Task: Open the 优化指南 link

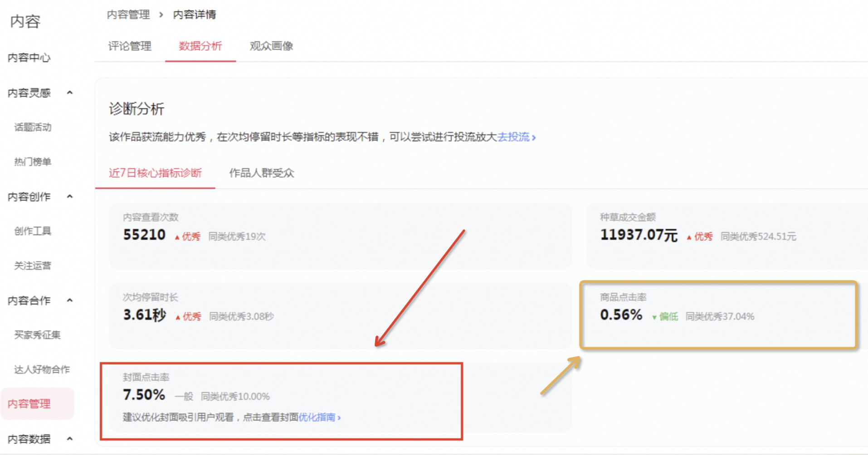Action: tap(319, 417)
